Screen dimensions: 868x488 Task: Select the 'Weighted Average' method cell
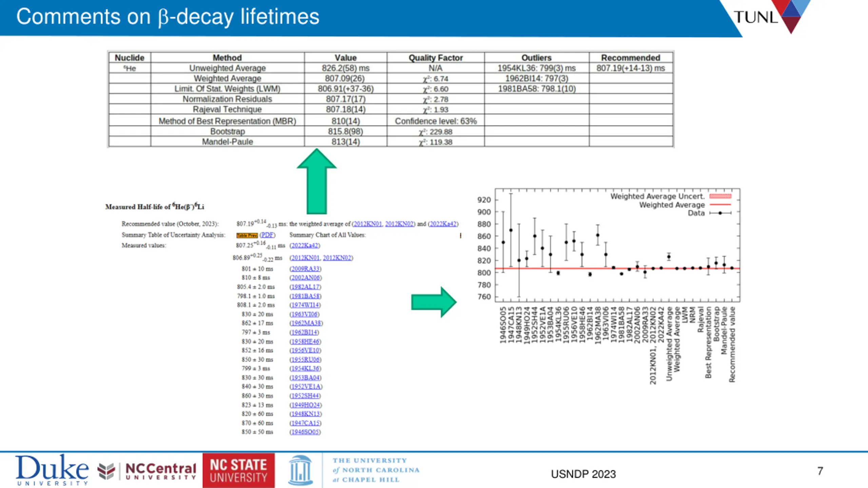coord(228,78)
